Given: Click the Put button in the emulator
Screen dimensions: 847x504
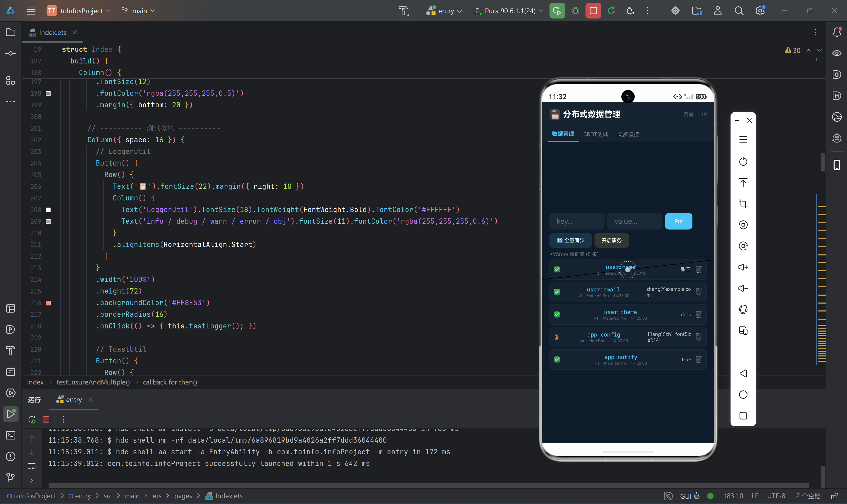Looking at the screenshot, I should (x=678, y=221).
